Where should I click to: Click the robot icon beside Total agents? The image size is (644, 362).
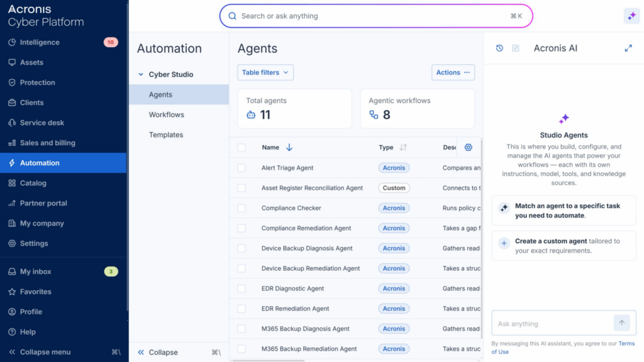click(x=251, y=115)
